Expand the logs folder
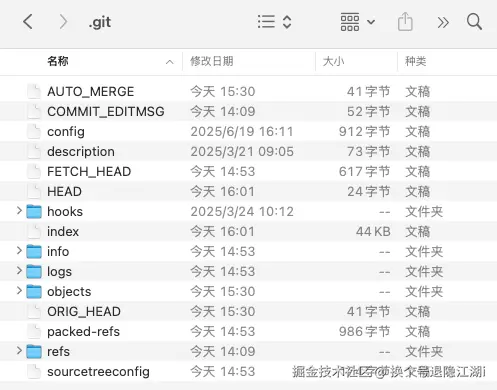This screenshot has width=497, height=390. tap(19, 271)
